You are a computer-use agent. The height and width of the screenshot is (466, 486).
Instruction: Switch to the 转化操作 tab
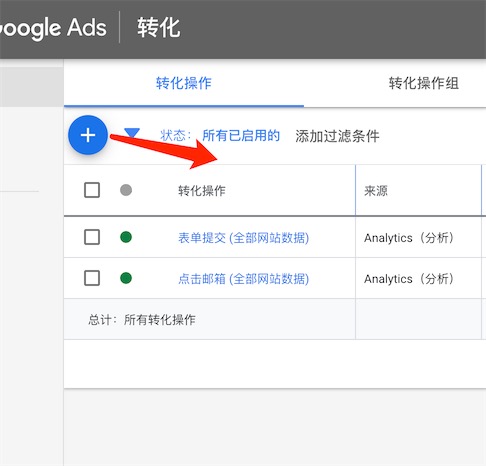pos(184,83)
